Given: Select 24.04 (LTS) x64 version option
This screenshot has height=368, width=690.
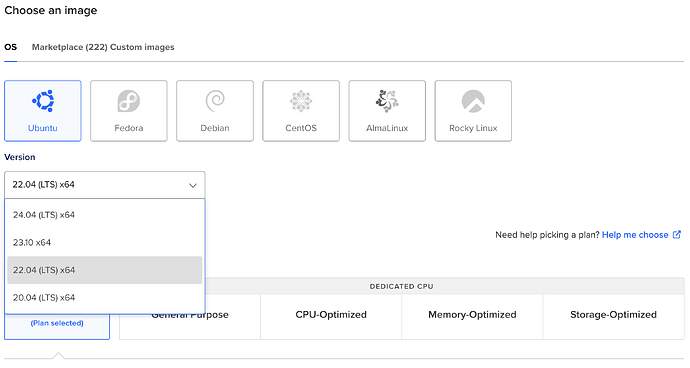Looking at the screenshot, I should (105, 215).
